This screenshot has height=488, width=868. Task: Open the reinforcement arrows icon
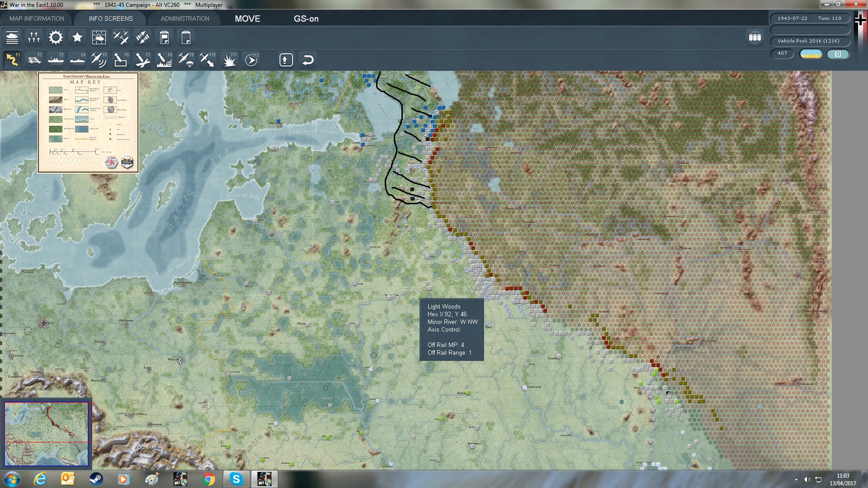pos(142,38)
